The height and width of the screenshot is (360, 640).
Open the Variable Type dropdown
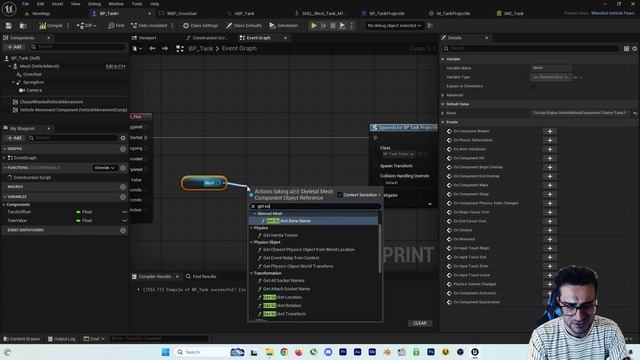[551, 77]
